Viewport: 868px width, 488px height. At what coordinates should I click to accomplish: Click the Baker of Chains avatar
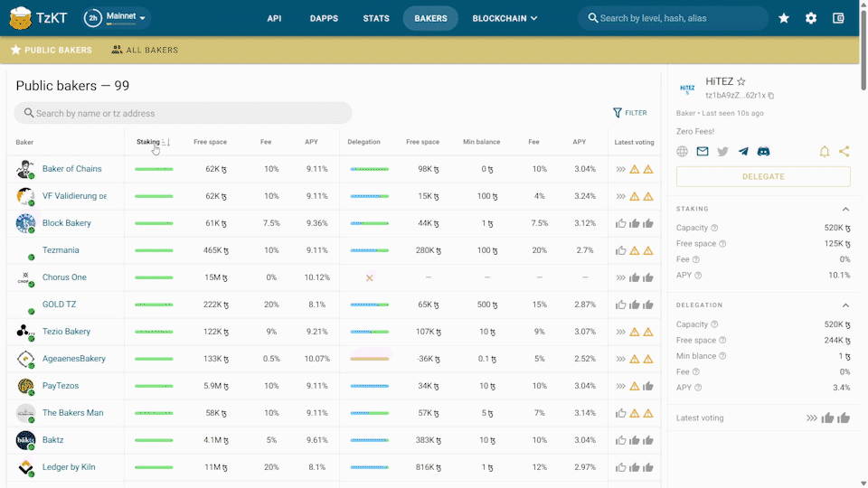(25, 169)
